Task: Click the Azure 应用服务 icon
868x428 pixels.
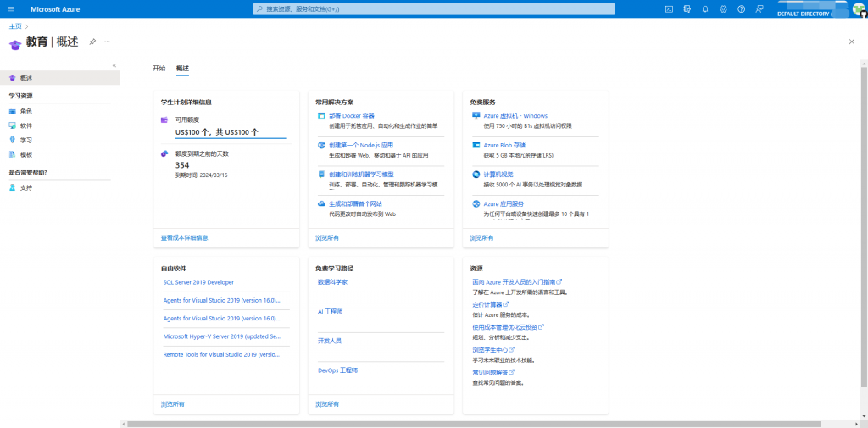Action: pos(476,203)
